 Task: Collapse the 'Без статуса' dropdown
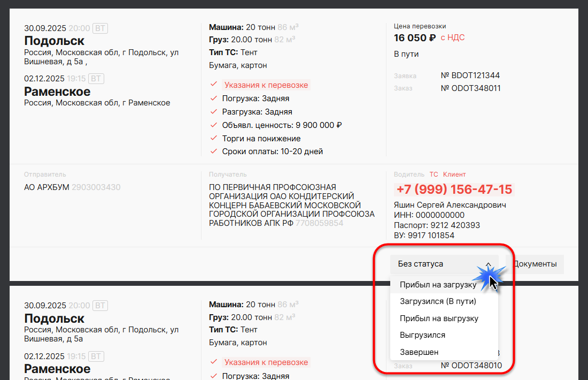428,264
